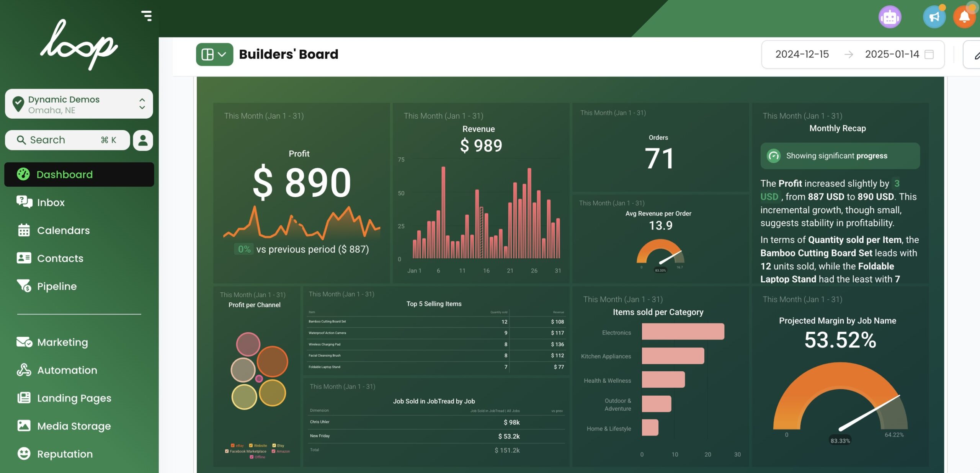Click the Inbox chat bubbles icon
This screenshot has height=473, width=980.
[24, 202]
